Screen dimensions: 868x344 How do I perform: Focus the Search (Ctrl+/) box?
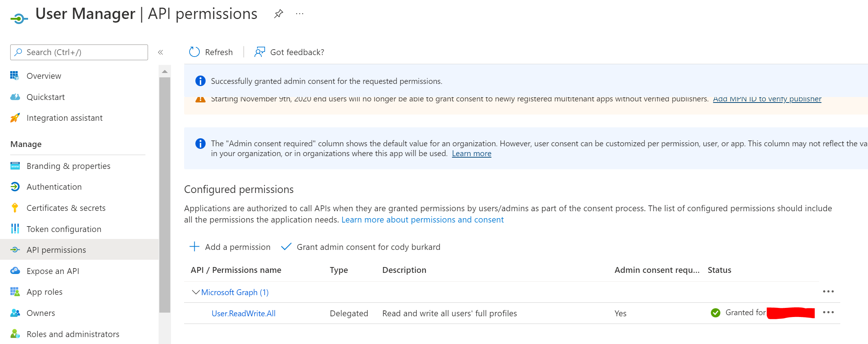pos(79,52)
